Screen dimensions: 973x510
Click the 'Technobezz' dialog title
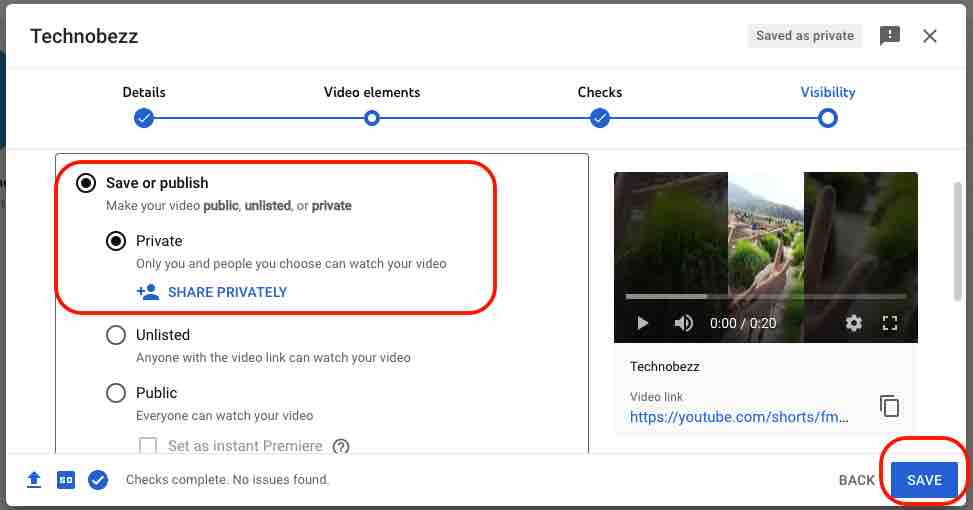click(84, 36)
